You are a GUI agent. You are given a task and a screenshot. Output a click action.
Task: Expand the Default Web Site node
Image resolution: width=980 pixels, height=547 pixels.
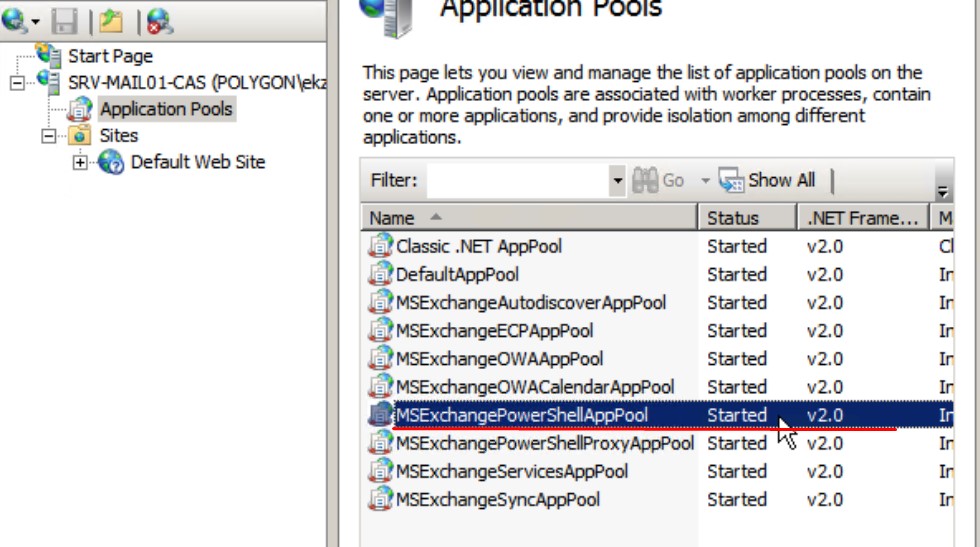click(80, 162)
